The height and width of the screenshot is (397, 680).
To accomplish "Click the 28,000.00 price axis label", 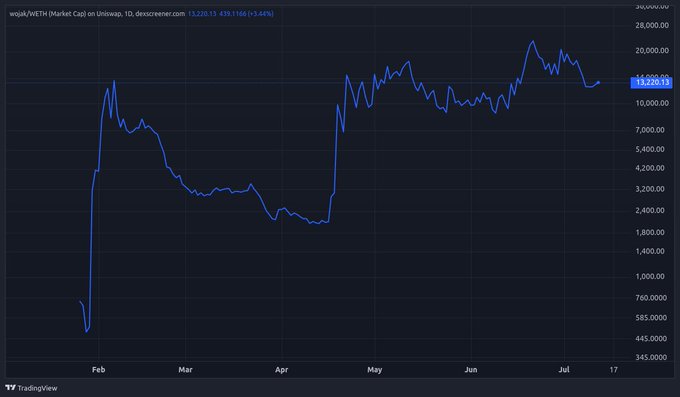I will [x=652, y=26].
